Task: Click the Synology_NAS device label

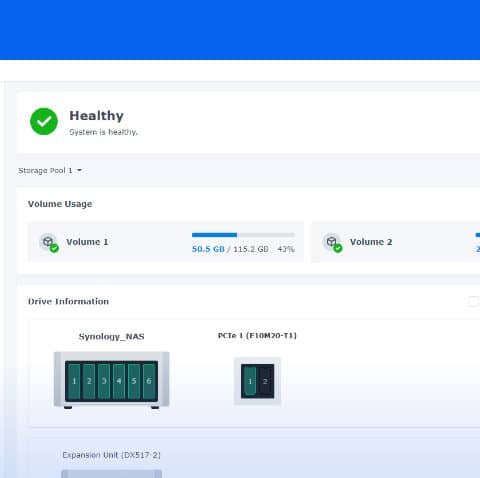Action: (x=111, y=337)
